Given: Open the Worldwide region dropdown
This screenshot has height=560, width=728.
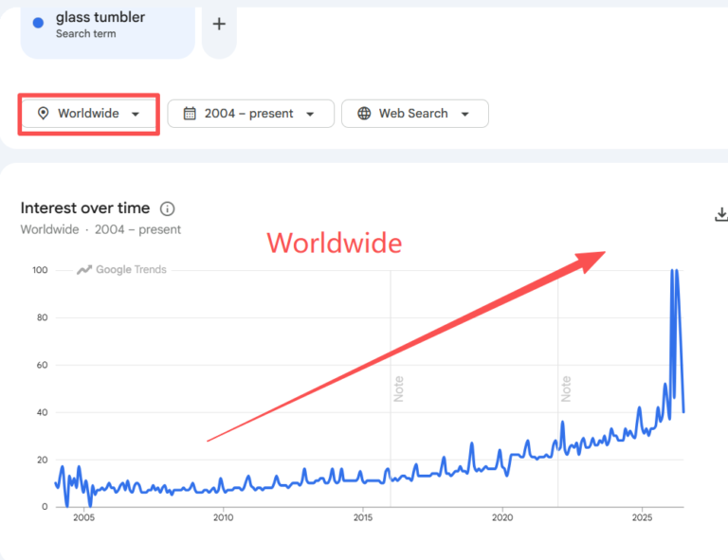Looking at the screenshot, I should pos(89,114).
